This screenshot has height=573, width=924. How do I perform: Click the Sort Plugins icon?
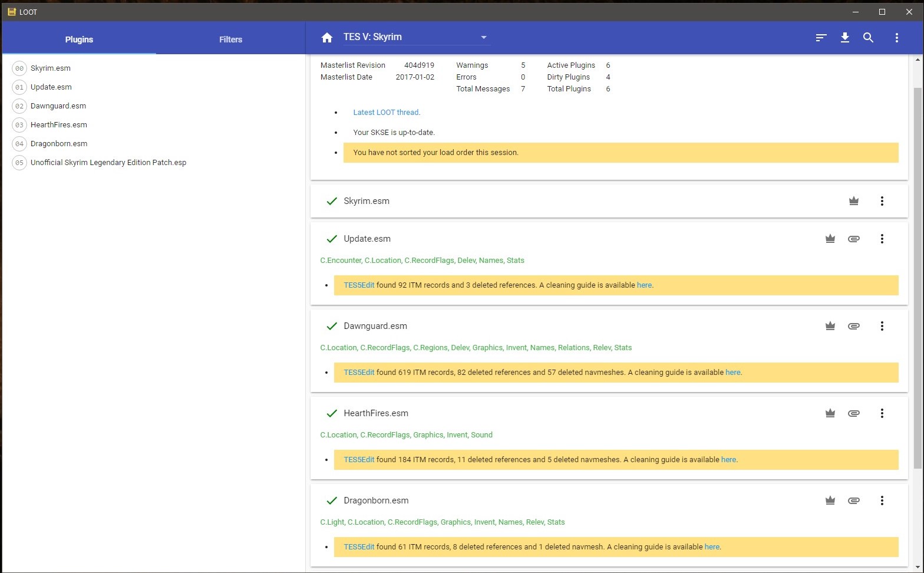click(x=821, y=38)
